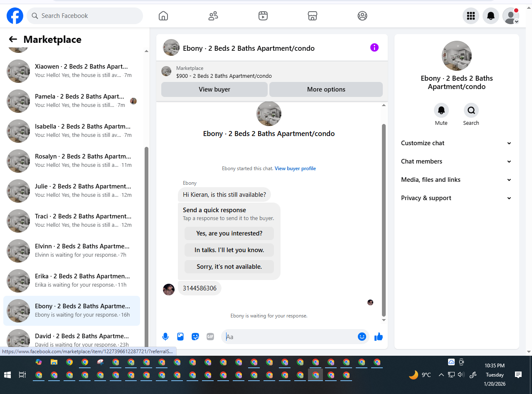This screenshot has width=532, height=394.
Task: Send a thumbs-up like
Action: [x=378, y=337]
